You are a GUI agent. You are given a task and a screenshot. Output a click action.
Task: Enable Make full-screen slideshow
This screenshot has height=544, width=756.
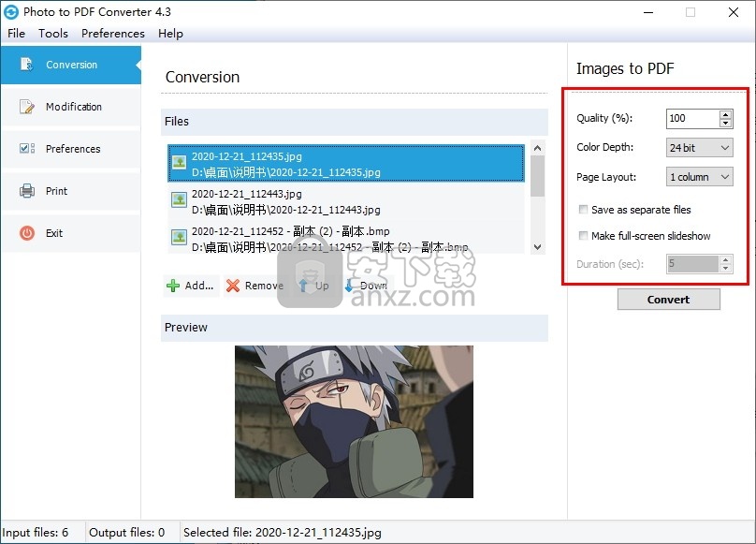tap(584, 236)
